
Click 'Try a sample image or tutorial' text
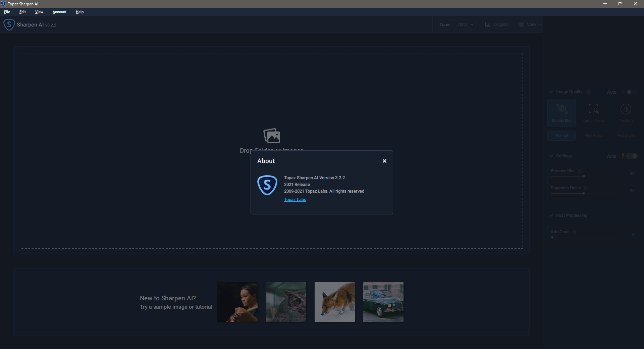176,307
